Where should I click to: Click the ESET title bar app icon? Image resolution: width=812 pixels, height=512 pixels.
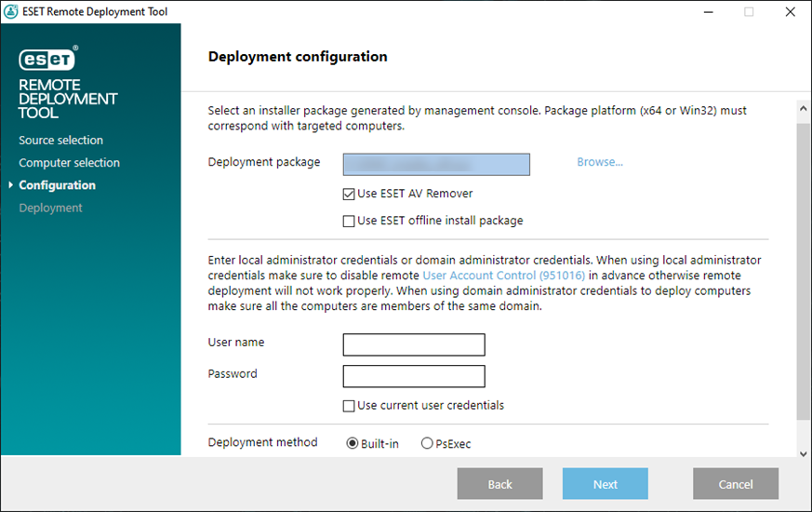pyautogui.click(x=12, y=12)
